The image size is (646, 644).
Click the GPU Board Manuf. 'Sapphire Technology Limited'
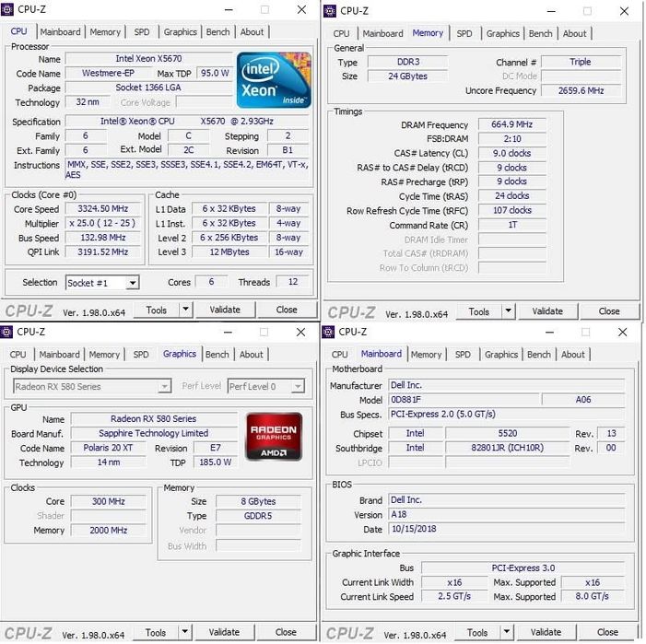pos(154,433)
